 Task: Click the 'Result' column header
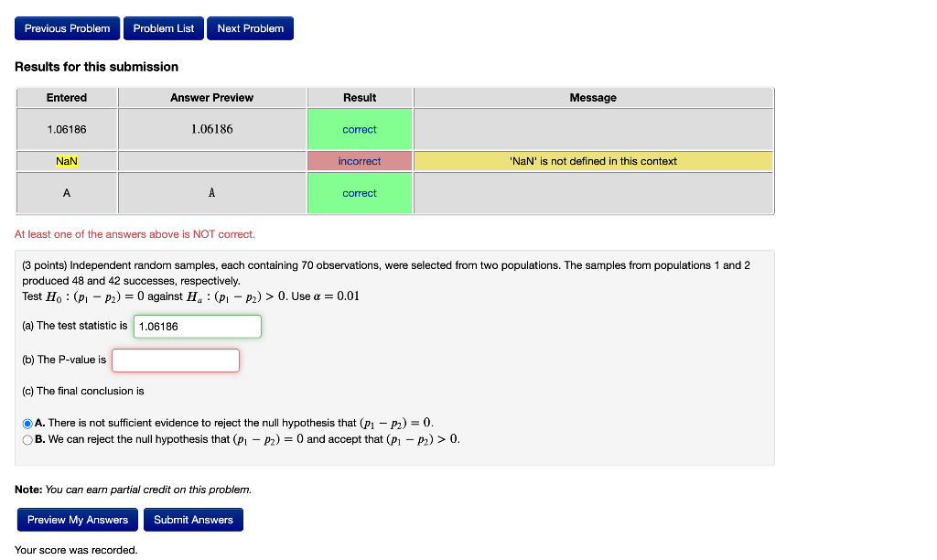pos(360,97)
